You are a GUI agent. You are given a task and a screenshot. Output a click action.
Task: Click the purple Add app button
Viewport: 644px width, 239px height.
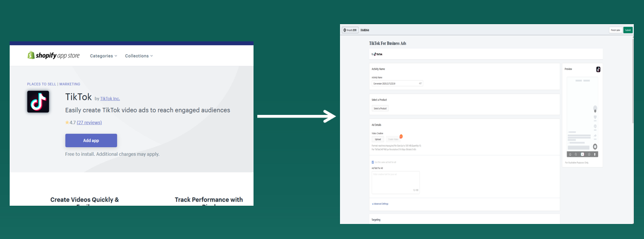pyautogui.click(x=91, y=140)
